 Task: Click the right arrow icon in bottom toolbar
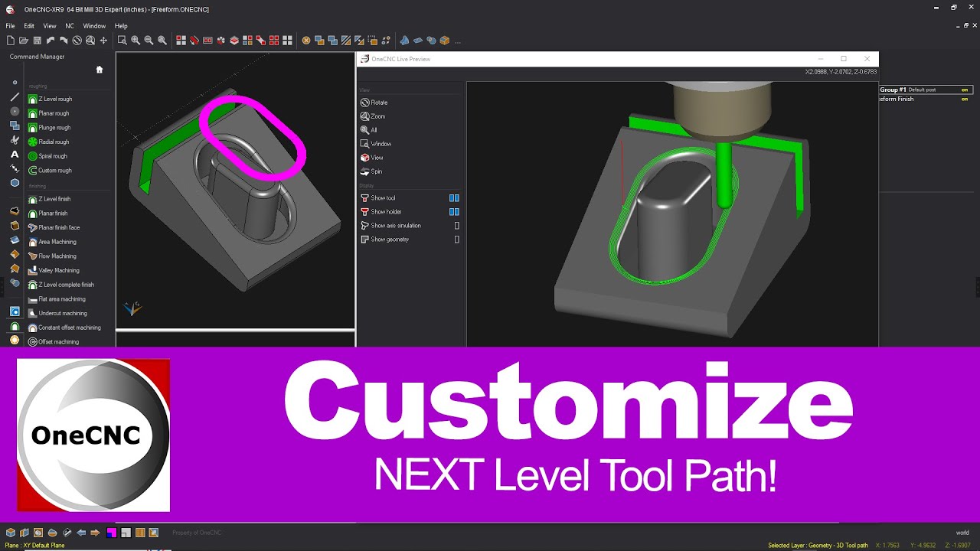pyautogui.click(x=95, y=533)
